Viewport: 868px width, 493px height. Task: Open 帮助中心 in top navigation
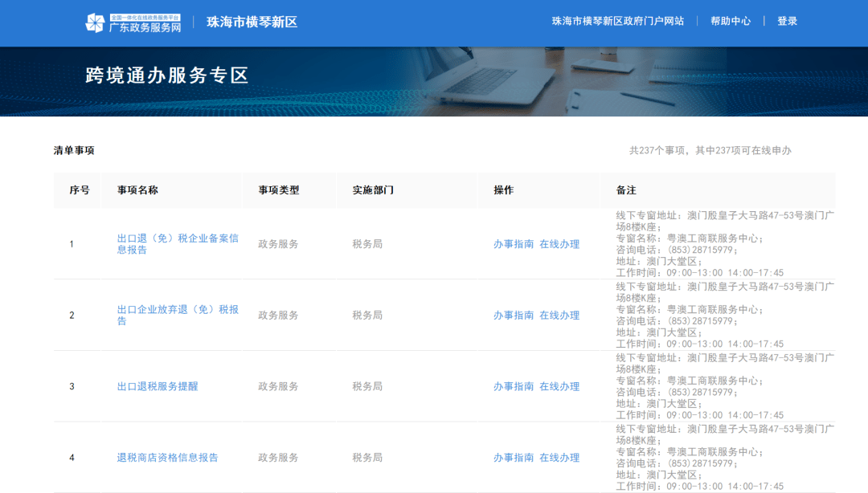[x=730, y=21]
